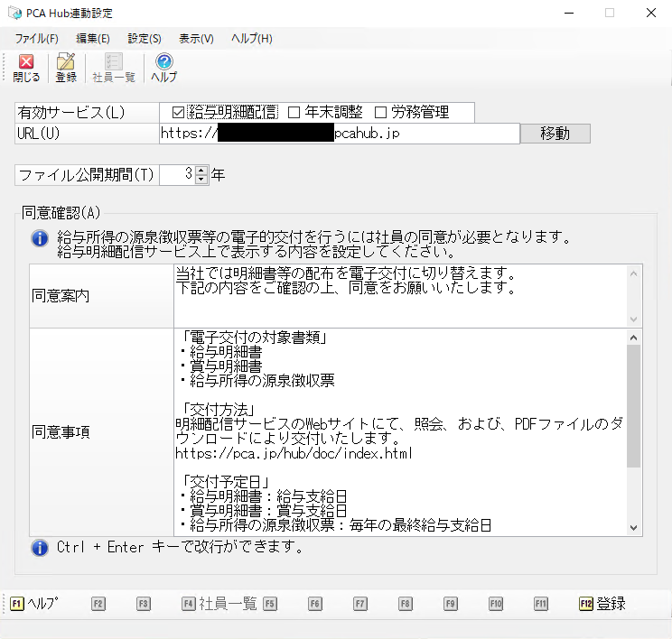Click the F11 function key slot

click(541, 604)
